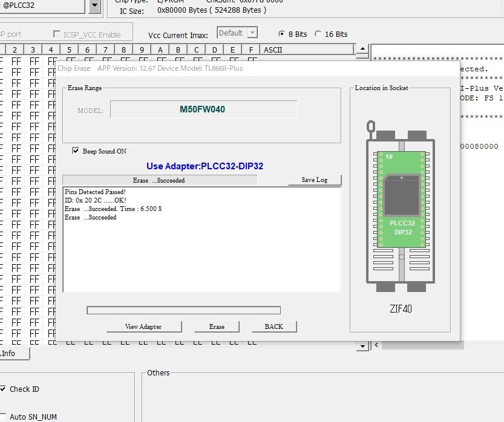Screen dimensions: 504x422
Task: Save the erase log
Action: point(314,180)
